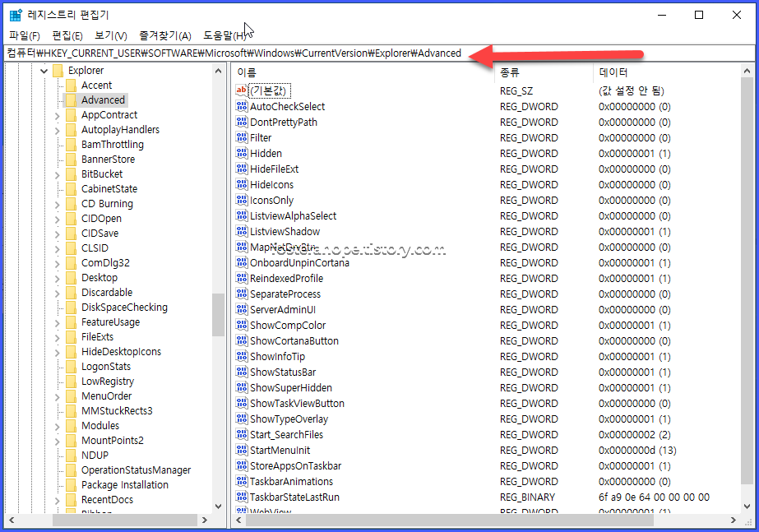
Task: Select the LogonStats folder icon
Action: pos(72,367)
